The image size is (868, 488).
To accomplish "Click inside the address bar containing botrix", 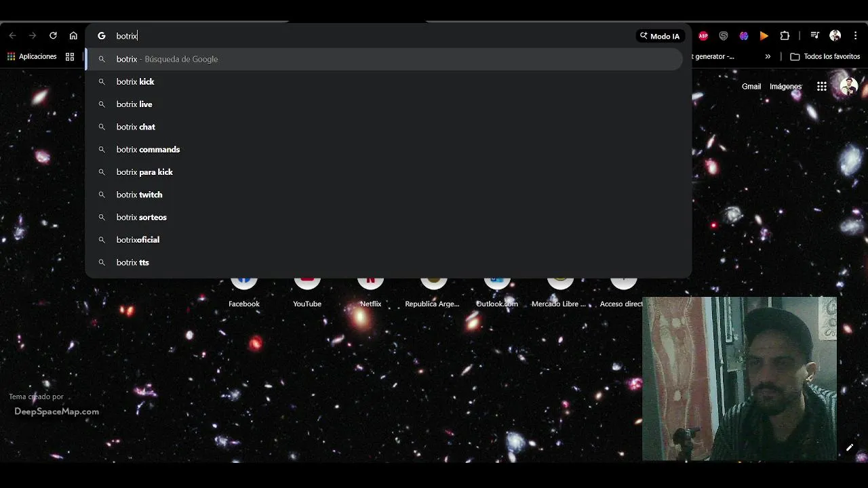I will (x=373, y=36).
